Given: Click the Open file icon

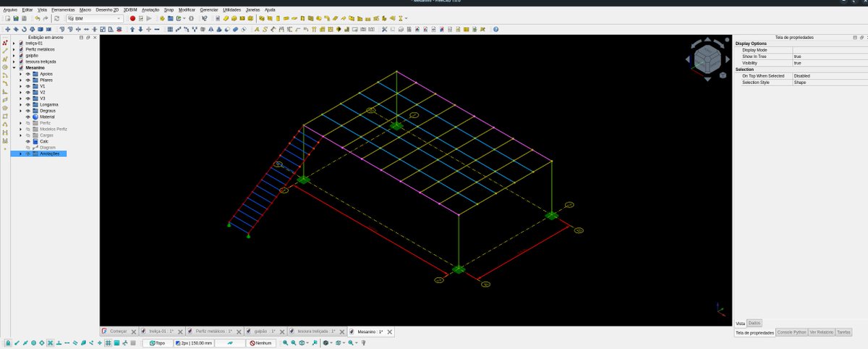Looking at the screenshot, I should tap(16, 18).
